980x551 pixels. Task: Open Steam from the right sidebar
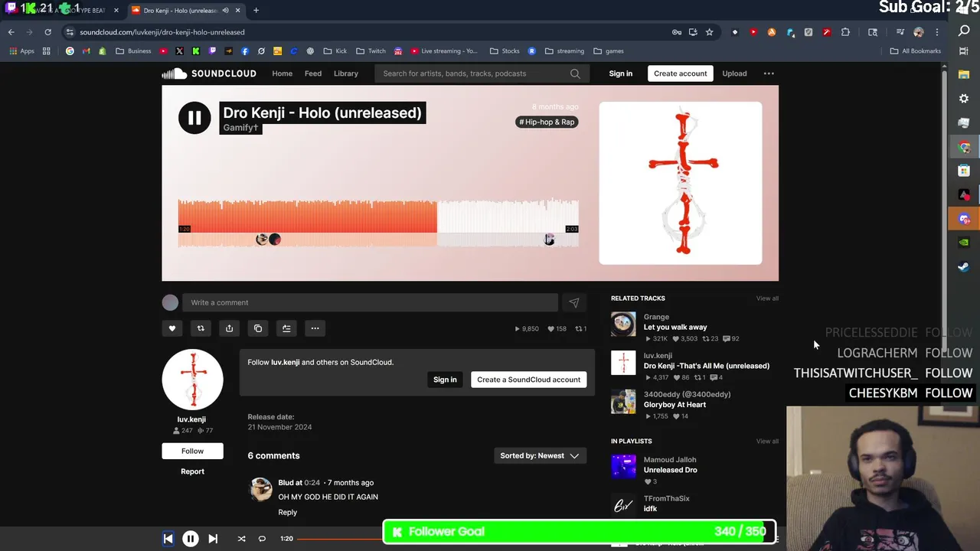tap(964, 266)
